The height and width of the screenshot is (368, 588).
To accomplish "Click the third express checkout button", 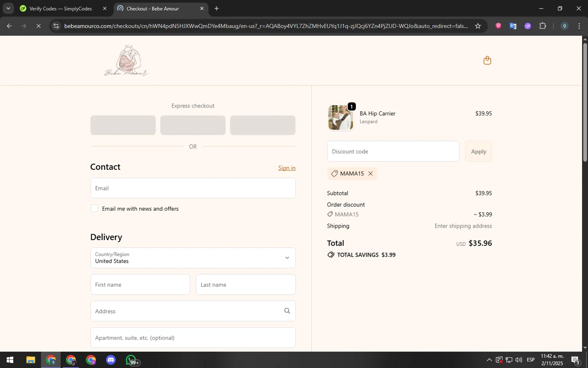I will tap(263, 125).
